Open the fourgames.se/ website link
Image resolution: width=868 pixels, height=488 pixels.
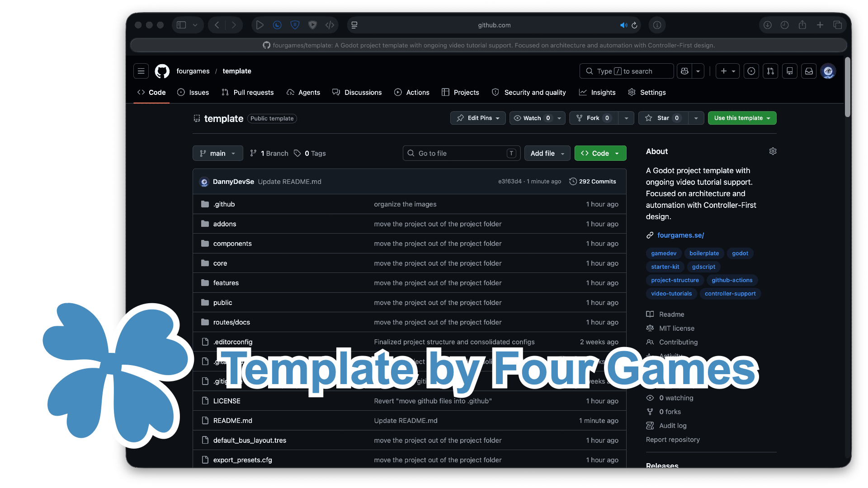(681, 235)
